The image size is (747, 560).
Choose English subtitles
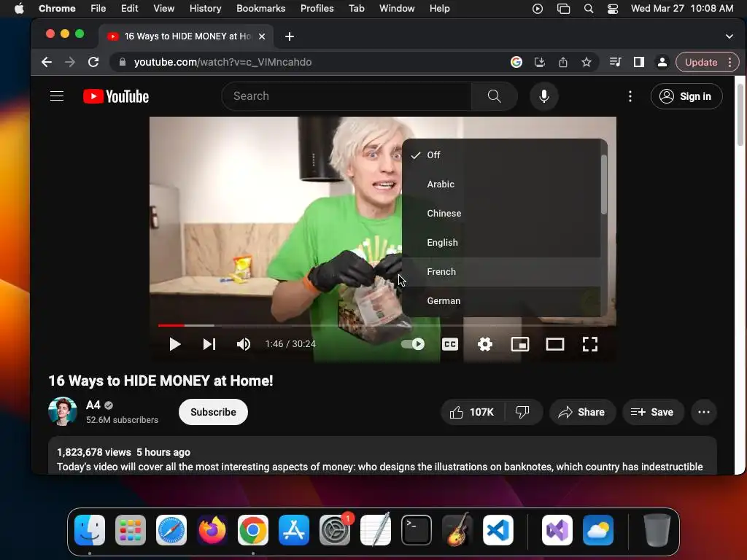pyautogui.click(x=501, y=242)
